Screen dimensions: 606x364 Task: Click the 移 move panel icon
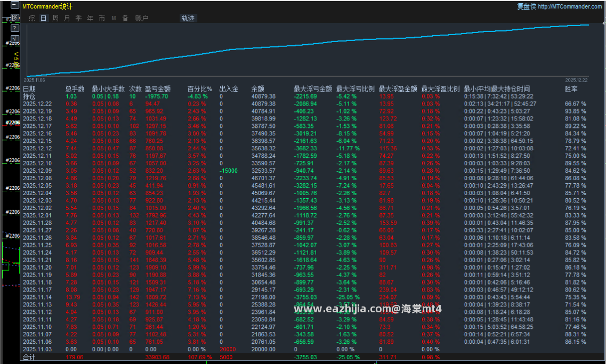tap(14, 18)
